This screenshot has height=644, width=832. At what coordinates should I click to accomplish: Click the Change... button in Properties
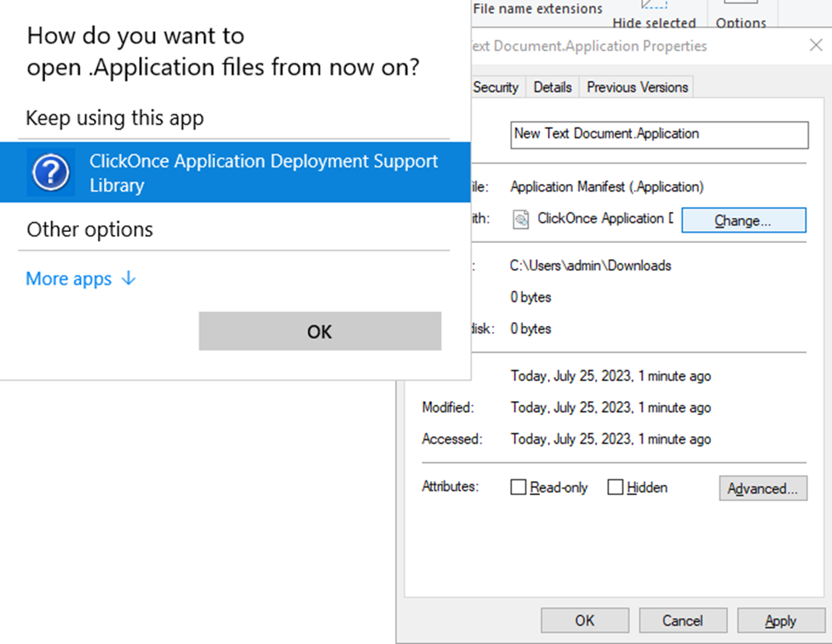click(x=744, y=220)
